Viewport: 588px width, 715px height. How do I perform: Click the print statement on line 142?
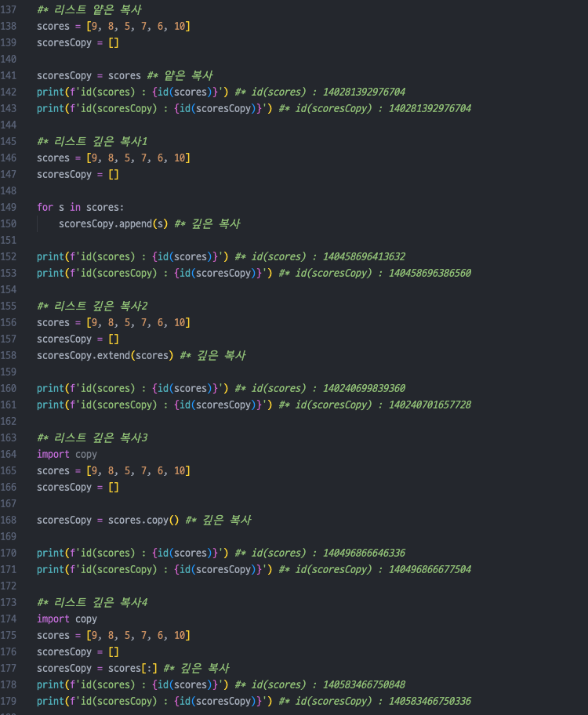point(132,92)
